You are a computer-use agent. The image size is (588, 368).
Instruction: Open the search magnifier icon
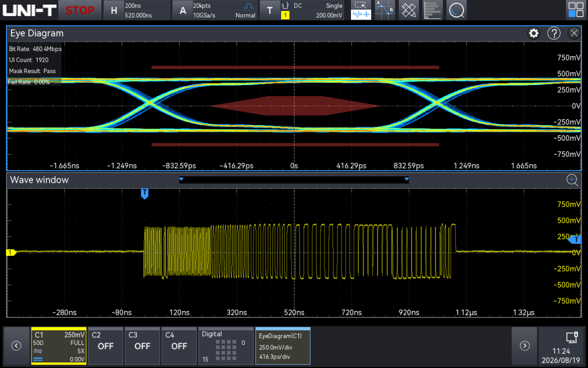tap(456, 10)
